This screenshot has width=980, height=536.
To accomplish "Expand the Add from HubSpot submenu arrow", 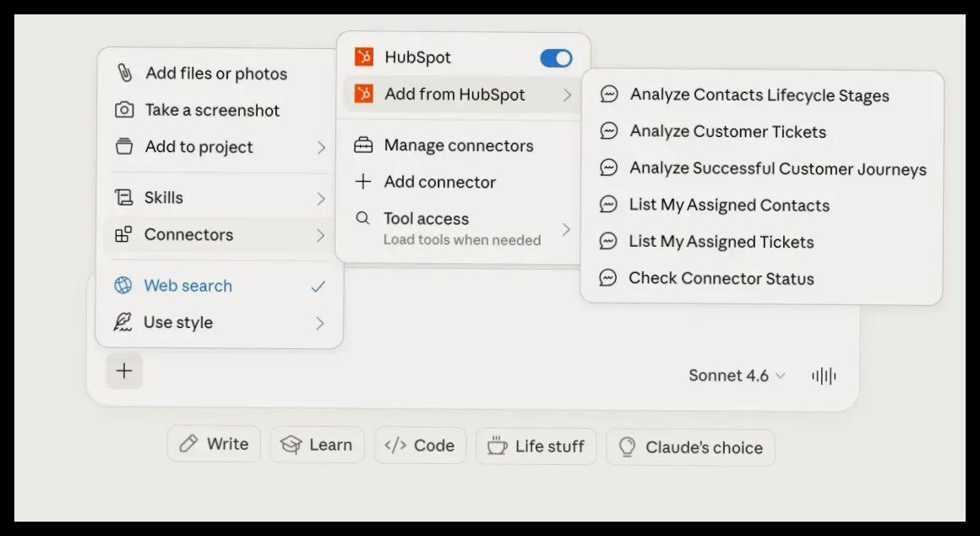I will click(568, 95).
